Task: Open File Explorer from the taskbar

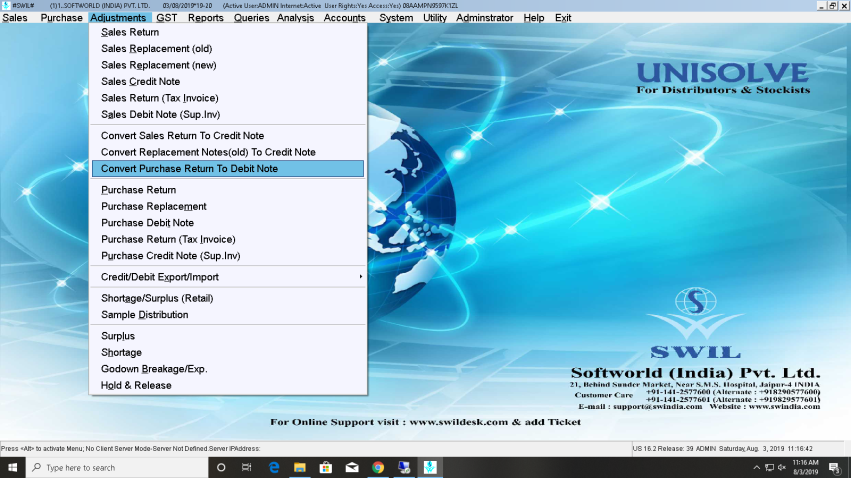Action: click(x=300, y=467)
